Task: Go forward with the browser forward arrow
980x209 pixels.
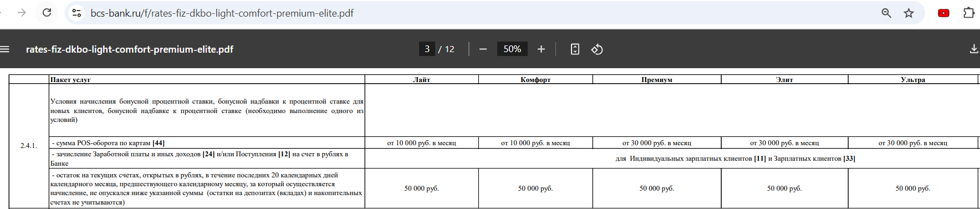Action: 22,13
